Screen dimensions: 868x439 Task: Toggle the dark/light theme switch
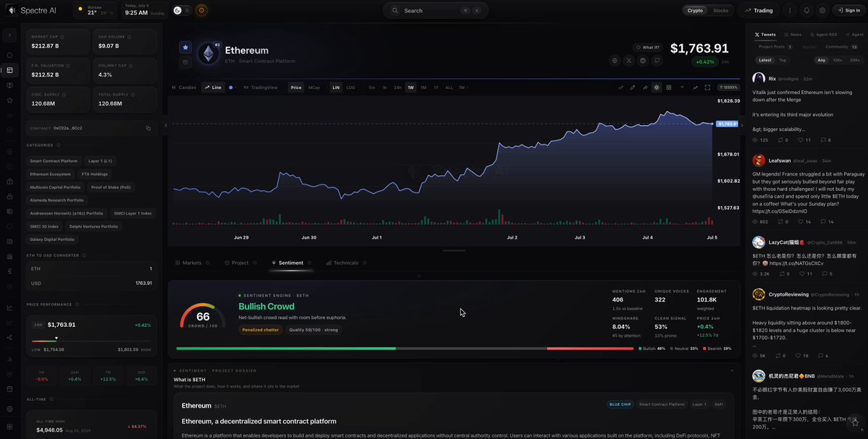coord(181,11)
